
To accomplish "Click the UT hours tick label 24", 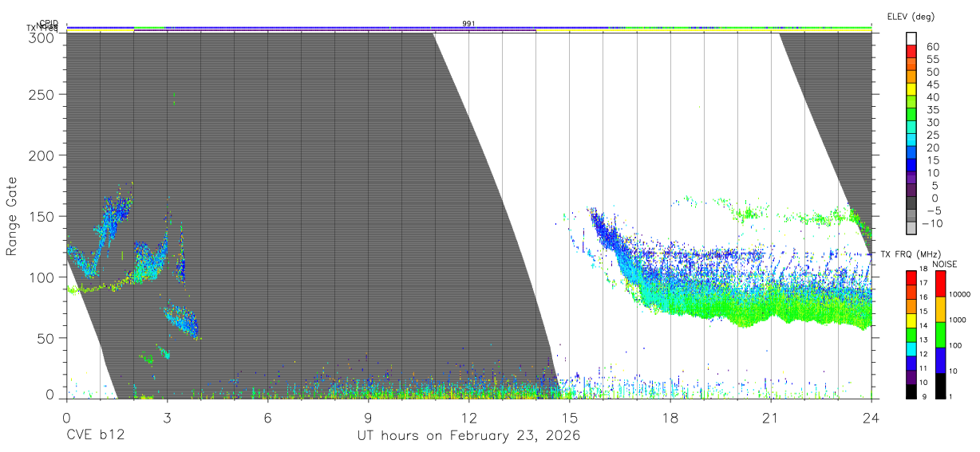I will pos(871,417).
